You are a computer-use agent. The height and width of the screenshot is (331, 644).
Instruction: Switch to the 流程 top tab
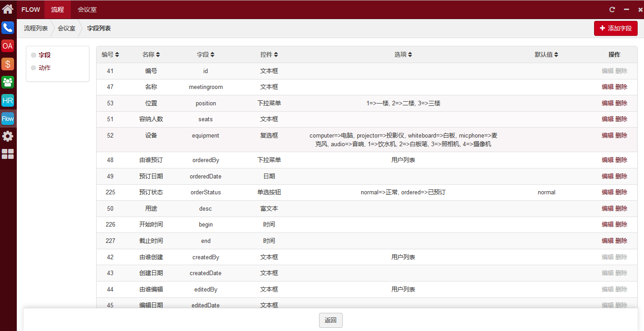tap(58, 10)
